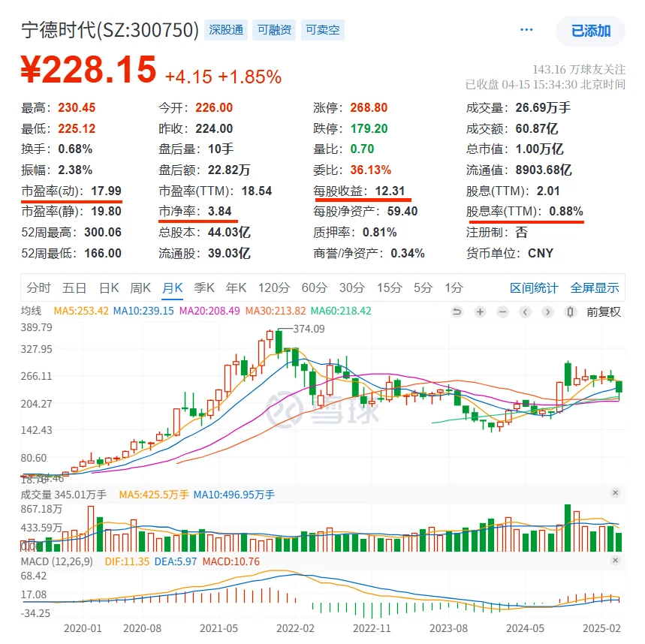Zoom out on the K-line chart
The width and height of the screenshot is (645, 644).
pos(502,311)
